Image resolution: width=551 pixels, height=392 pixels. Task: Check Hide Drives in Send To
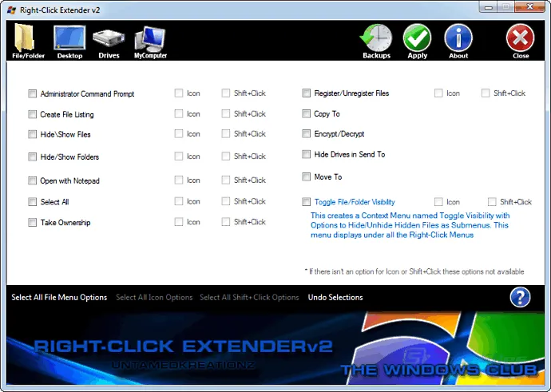click(x=307, y=155)
